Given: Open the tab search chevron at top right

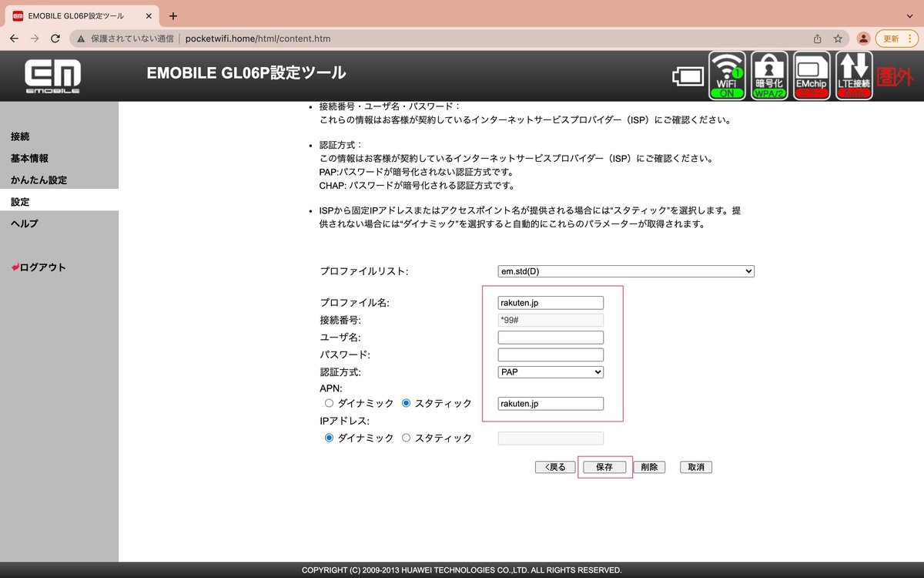Looking at the screenshot, I should click(x=908, y=15).
